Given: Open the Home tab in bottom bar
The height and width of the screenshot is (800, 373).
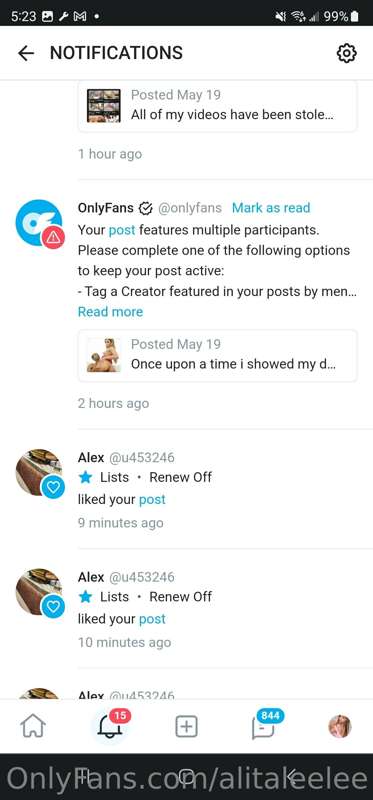Looking at the screenshot, I should pos(33,726).
